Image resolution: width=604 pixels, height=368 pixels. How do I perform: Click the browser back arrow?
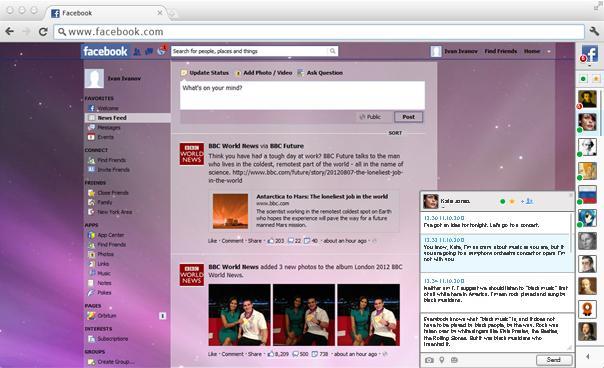(x=10, y=32)
